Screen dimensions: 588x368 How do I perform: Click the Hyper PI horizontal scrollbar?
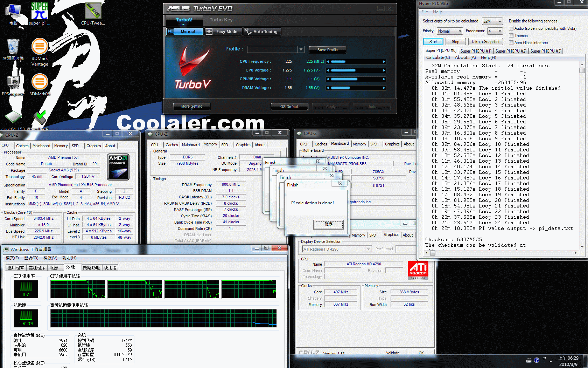tap(501, 253)
